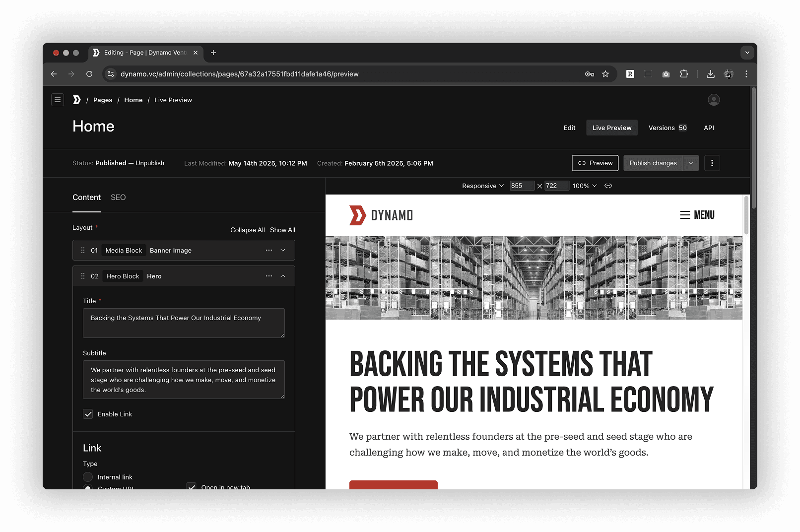
Task: Open the account profile icon
Action: [714, 100]
